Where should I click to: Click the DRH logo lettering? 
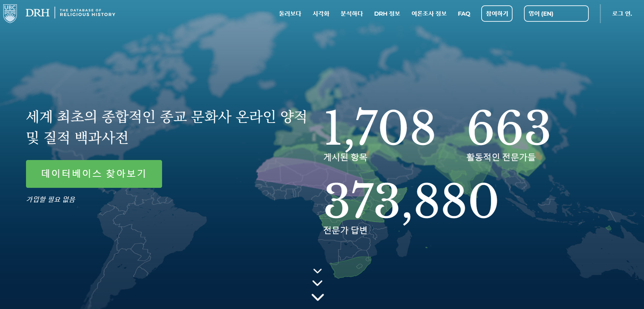37,13
